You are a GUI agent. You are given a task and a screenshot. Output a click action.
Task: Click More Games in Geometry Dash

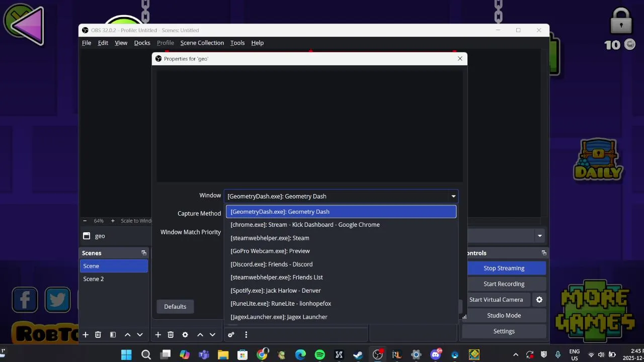(596, 311)
